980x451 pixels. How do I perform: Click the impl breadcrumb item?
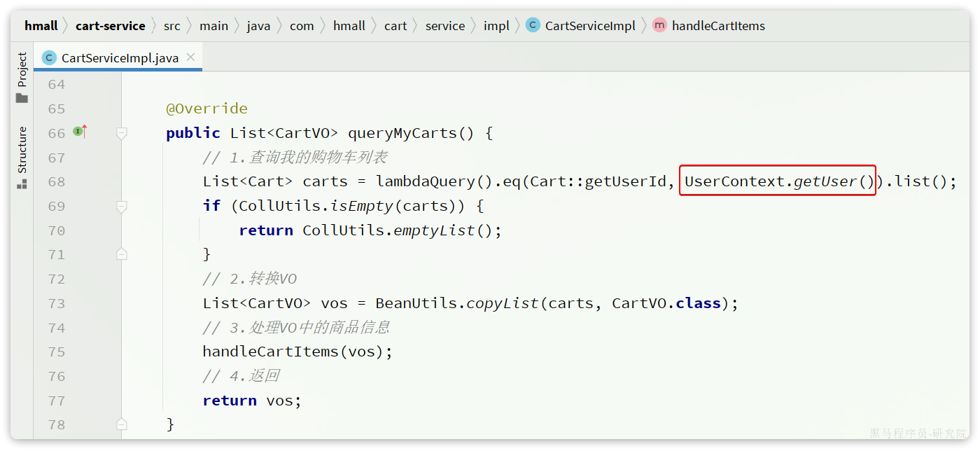(x=496, y=26)
